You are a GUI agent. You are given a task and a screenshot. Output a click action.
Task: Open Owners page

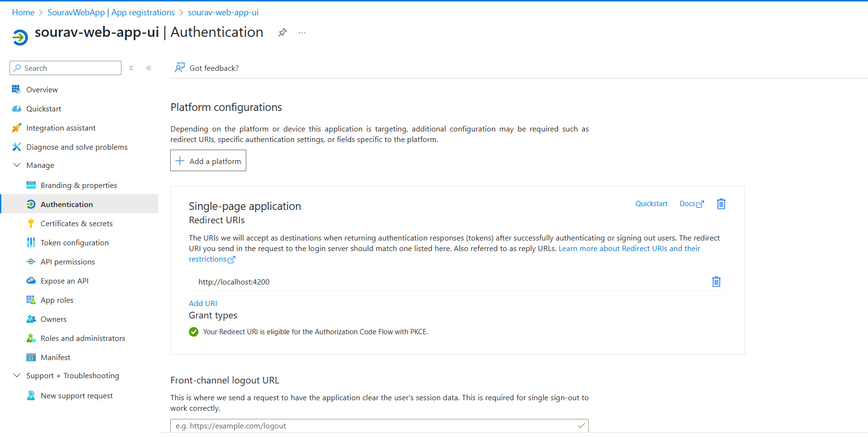click(x=53, y=319)
